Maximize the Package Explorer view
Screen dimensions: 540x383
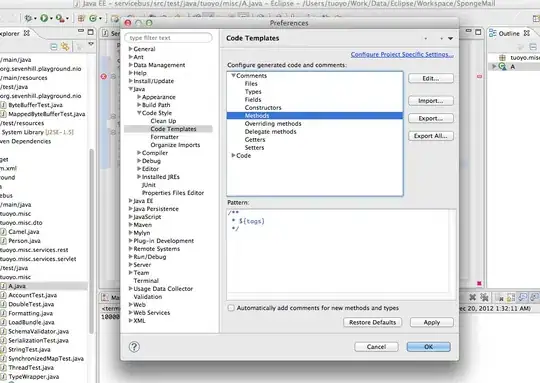click(91, 32)
